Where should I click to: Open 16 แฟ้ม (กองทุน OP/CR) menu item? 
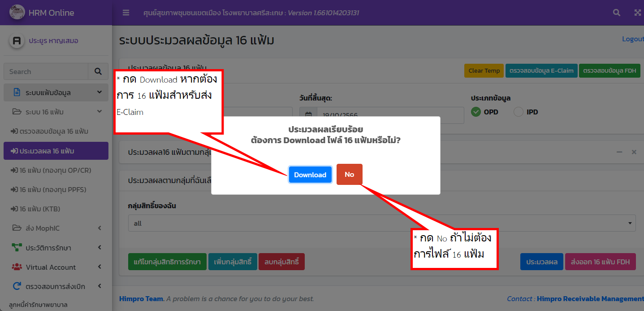pos(56,170)
